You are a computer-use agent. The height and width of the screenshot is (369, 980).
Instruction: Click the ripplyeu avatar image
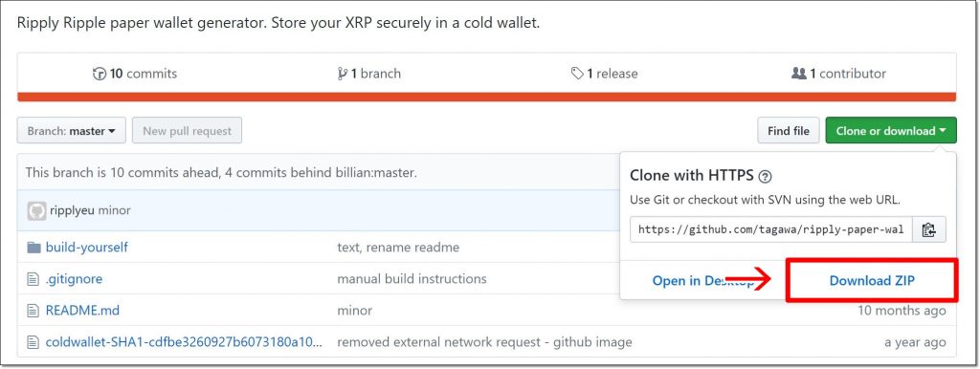pos(36,211)
